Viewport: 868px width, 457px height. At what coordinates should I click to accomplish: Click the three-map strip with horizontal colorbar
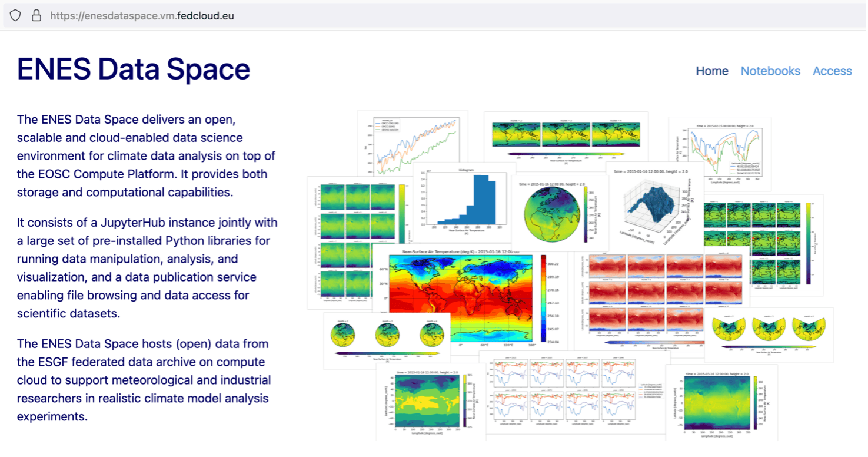566,137
